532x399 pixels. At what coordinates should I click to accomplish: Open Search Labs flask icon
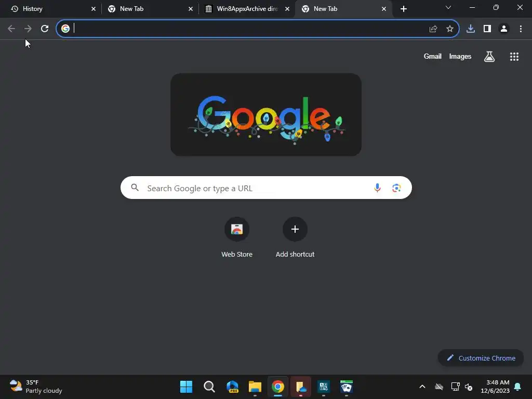click(489, 57)
